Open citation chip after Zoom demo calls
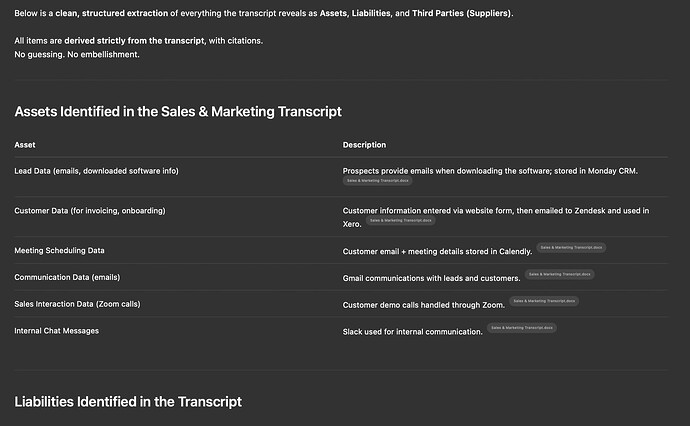The height and width of the screenshot is (426, 690). (544, 300)
